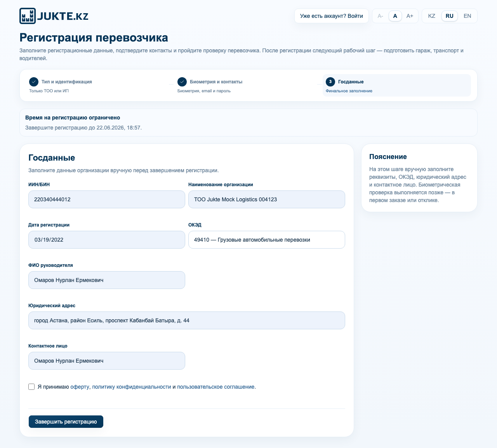Click the Контактное лицо label
Viewport: 497px width, 448px height.
coord(48,346)
